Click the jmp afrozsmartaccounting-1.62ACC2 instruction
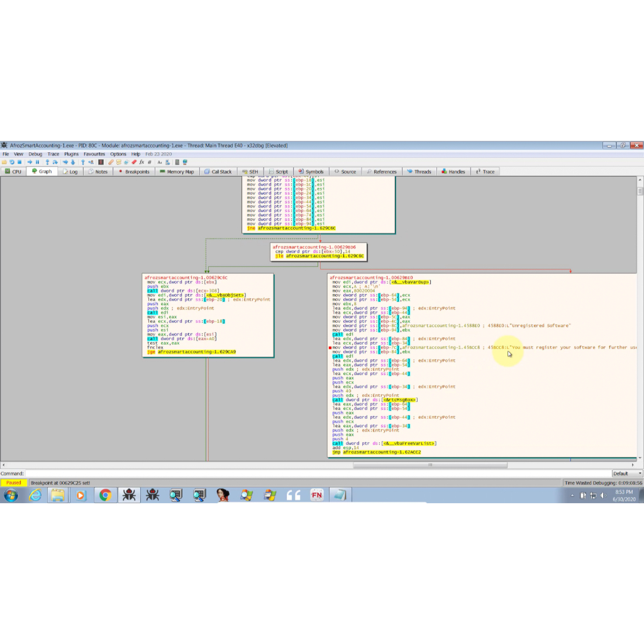The width and height of the screenshot is (644, 644). 377,452
